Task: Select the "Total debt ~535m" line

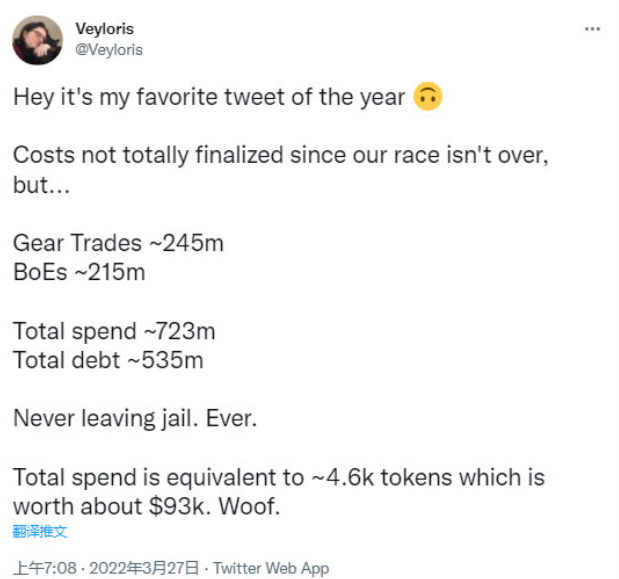Action: [x=108, y=360]
